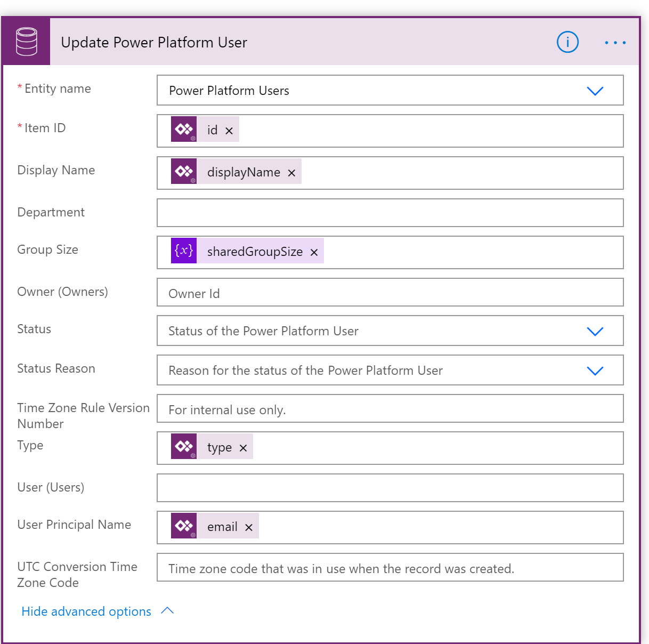The width and height of the screenshot is (649, 644).
Task: Open the ellipsis menu for this action
Action: point(615,42)
